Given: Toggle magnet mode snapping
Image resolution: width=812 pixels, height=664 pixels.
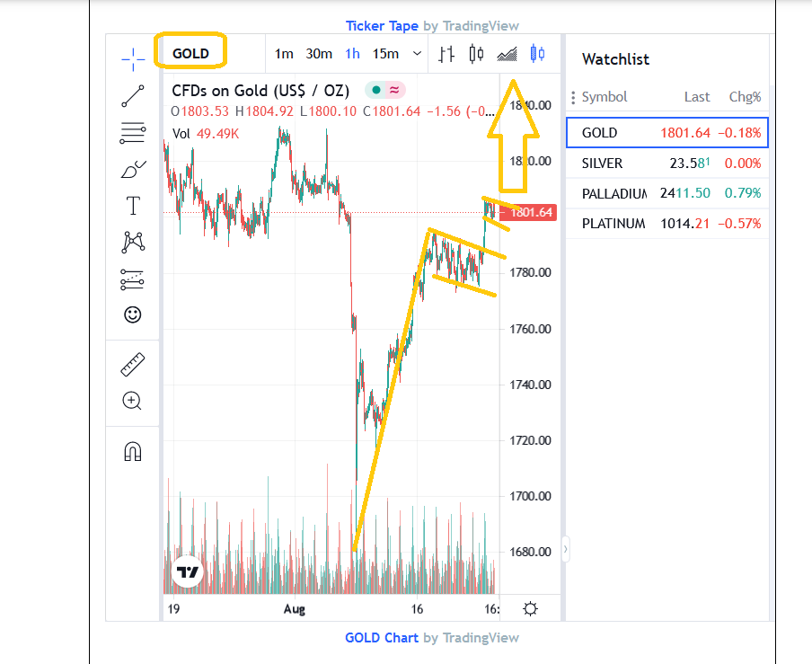Looking at the screenshot, I should coord(133,451).
